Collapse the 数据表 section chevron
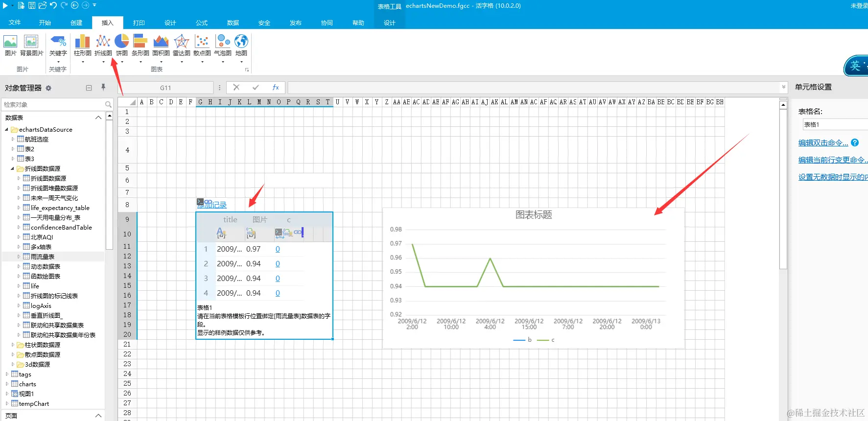 click(98, 117)
